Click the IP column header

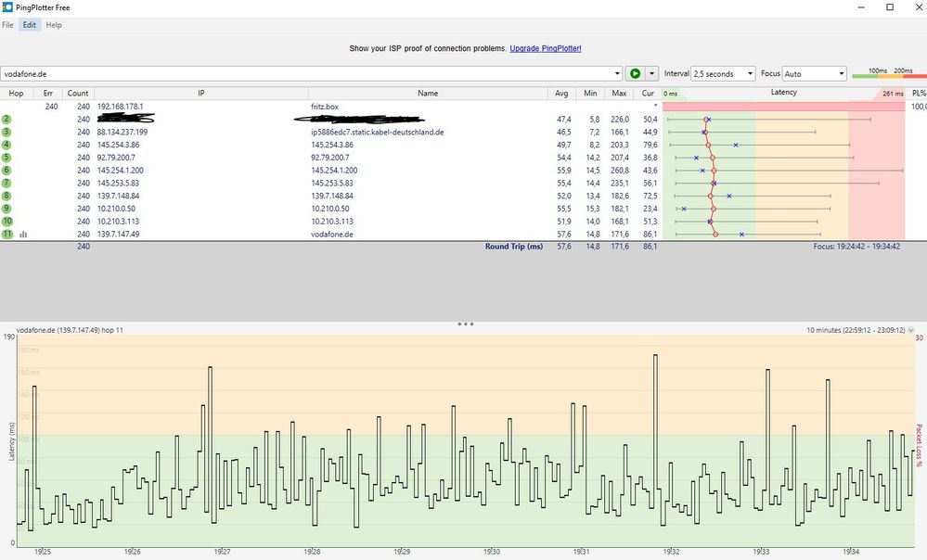tap(201, 94)
